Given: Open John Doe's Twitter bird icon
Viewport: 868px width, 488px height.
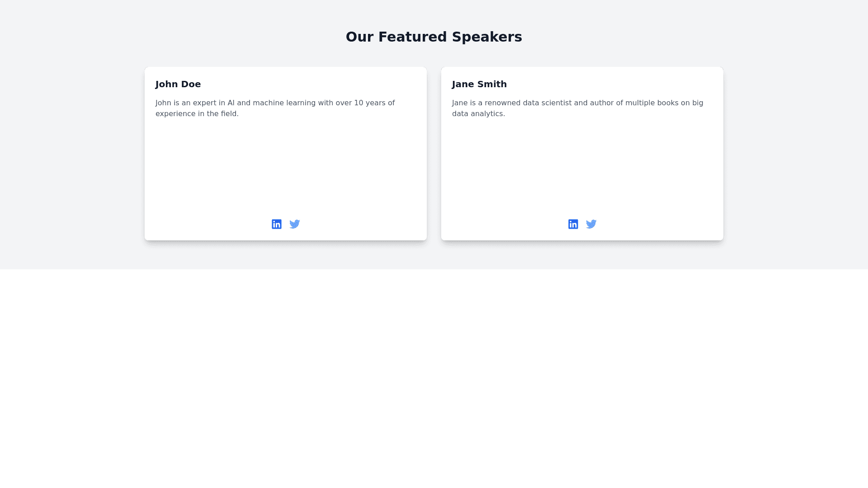Looking at the screenshot, I should point(295,224).
